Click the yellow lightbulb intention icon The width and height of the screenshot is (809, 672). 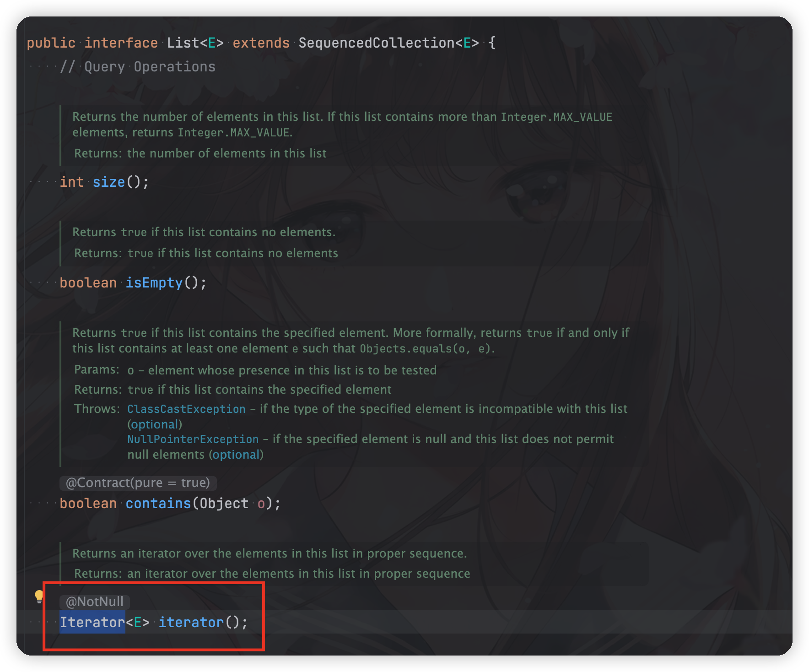39,596
